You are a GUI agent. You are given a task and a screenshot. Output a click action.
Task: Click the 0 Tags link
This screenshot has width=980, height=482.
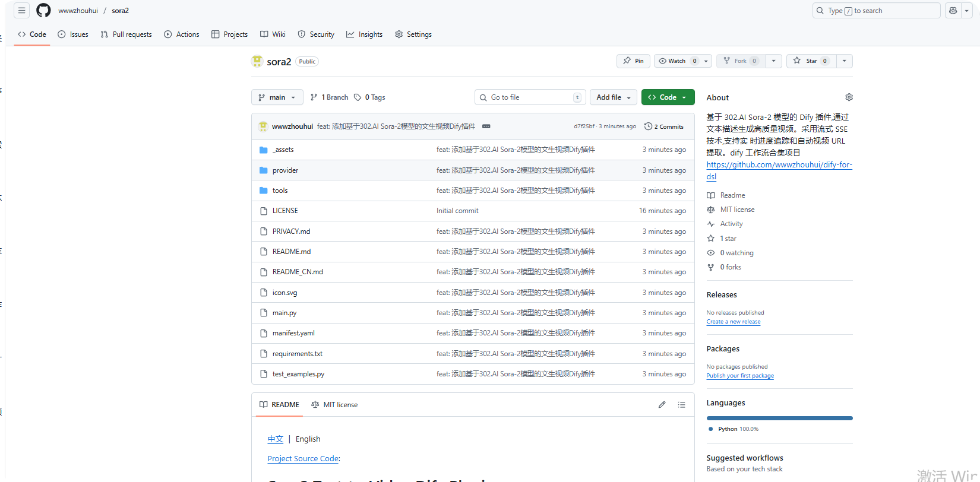(x=369, y=97)
